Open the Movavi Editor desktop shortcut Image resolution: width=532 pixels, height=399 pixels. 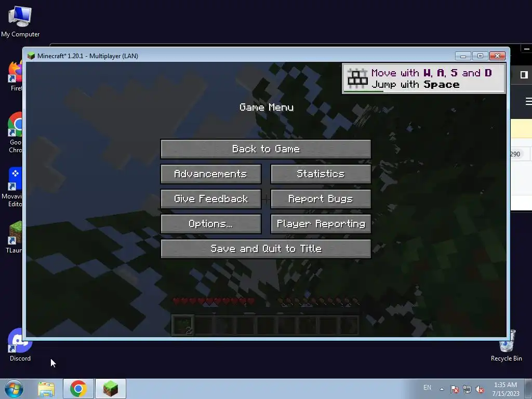(14, 187)
